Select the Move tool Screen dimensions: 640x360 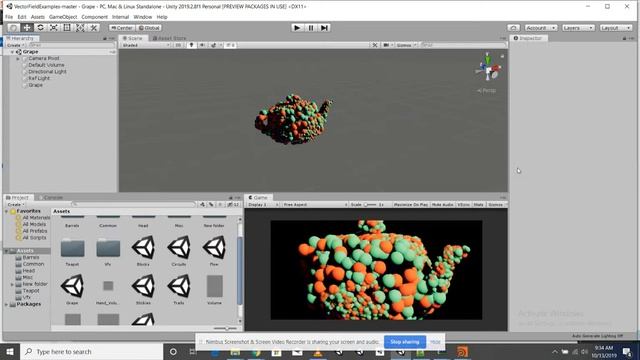[27, 27]
